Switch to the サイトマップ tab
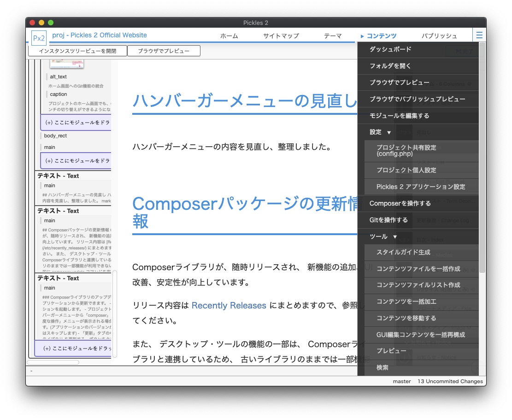Image resolution: width=512 pixels, height=420 pixels. pyautogui.click(x=281, y=36)
